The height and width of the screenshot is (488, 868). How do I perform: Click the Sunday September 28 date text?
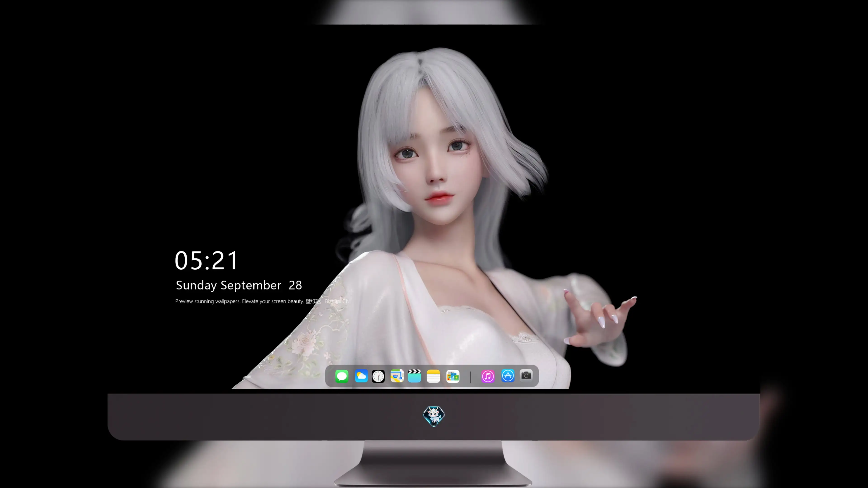click(x=239, y=285)
